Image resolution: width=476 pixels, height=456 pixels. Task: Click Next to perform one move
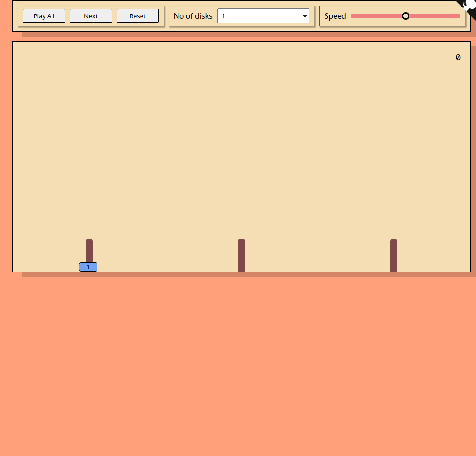[90, 15]
